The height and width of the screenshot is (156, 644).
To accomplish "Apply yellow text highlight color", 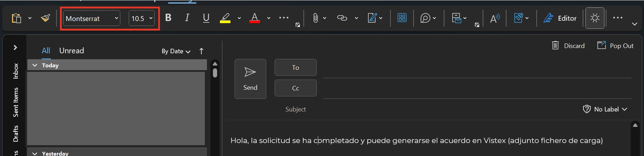I will pos(225,18).
